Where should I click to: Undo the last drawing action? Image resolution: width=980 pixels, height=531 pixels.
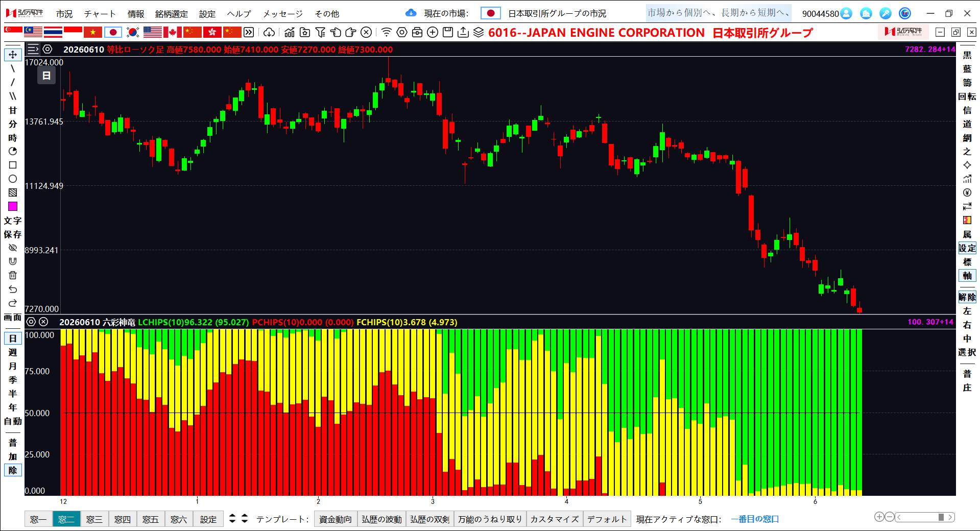click(13, 289)
